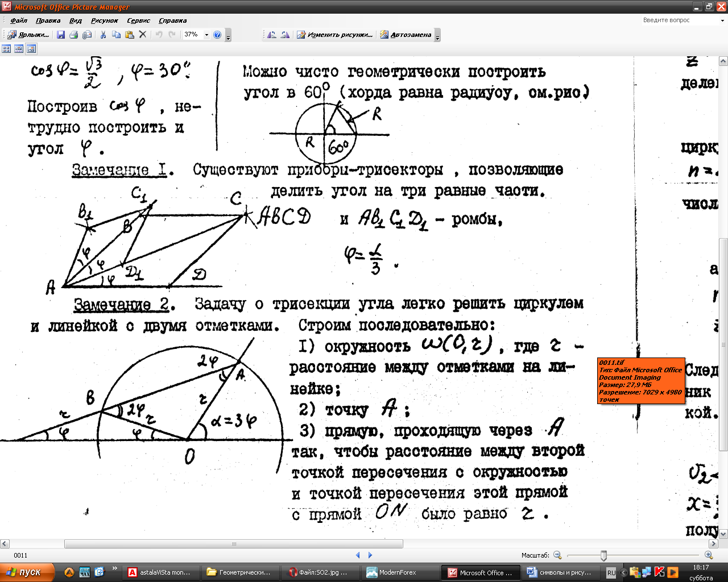Click the RU language indicator
This screenshot has width=728, height=582.
[x=611, y=573]
